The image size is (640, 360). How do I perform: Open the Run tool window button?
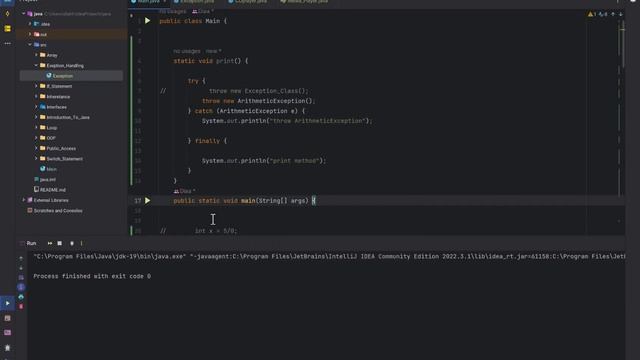pos(7,303)
